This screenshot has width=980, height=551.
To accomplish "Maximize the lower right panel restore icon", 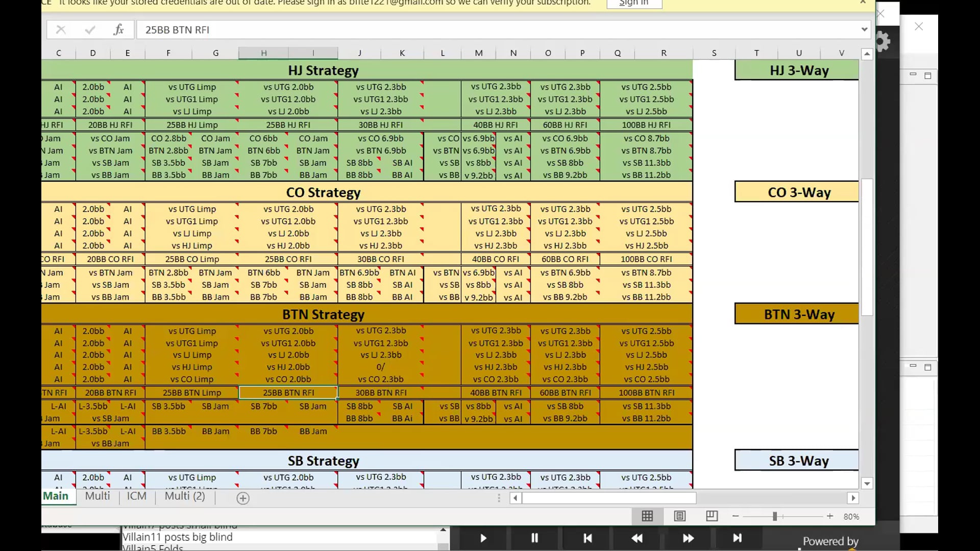I will pos(928,367).
